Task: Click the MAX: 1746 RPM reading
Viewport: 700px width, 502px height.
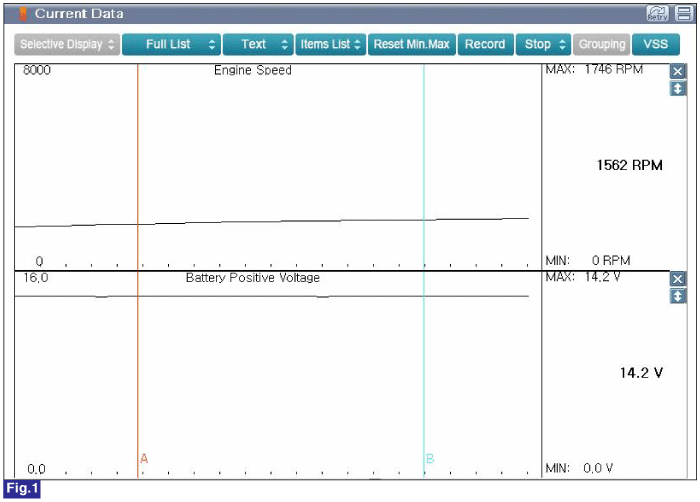Action: tap(594, 70)
